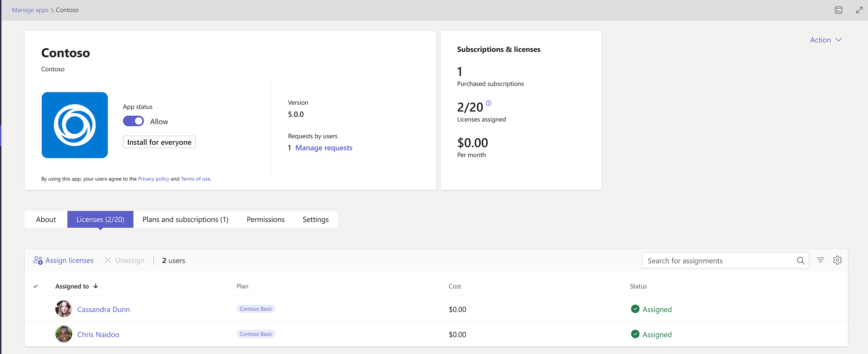
Task: Click the expand to full screen icon
Action: pyautogui.click(x=859, y=10)
